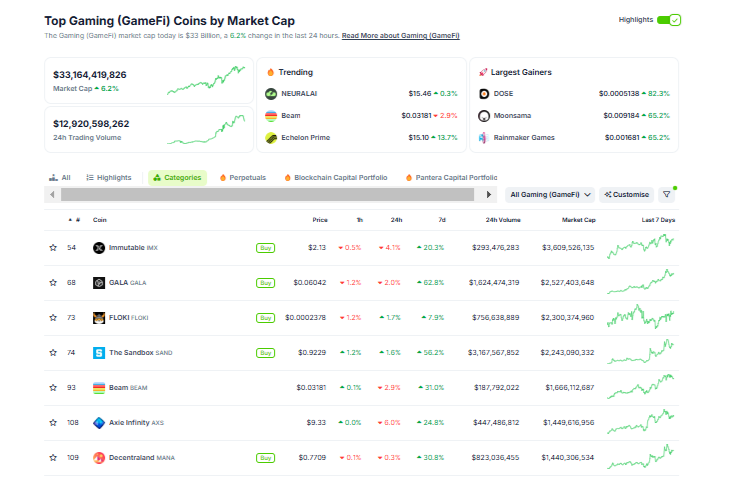Open Read More about Gaming (GameFi) link
Screen dimensions: 729x477
click(401, 36)
